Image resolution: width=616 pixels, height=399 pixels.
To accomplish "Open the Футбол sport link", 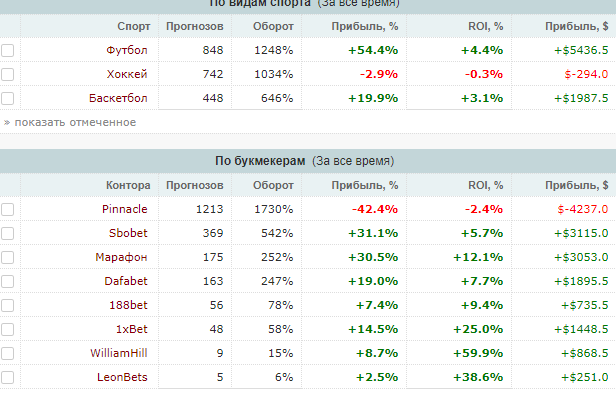I will 127,50.
